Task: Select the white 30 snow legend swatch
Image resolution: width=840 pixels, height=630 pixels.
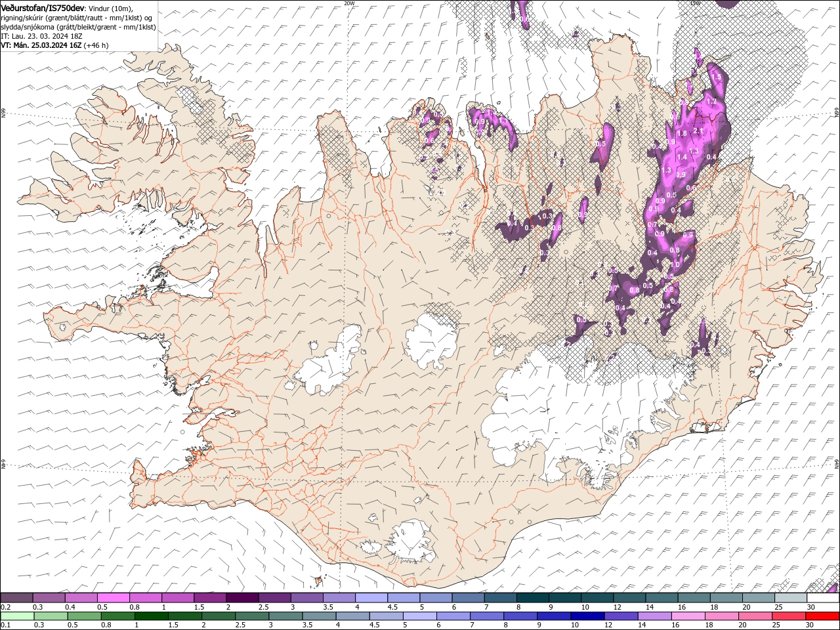Action: coord(823,598)
